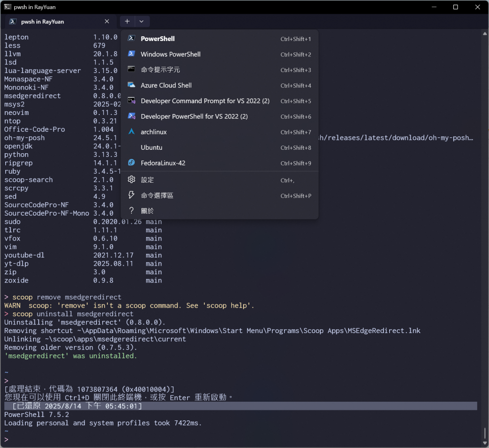Screen dimensions: 489x448
Task: Click Developer PowerShell VS 2022 icon
Action: tap(131, 116)
